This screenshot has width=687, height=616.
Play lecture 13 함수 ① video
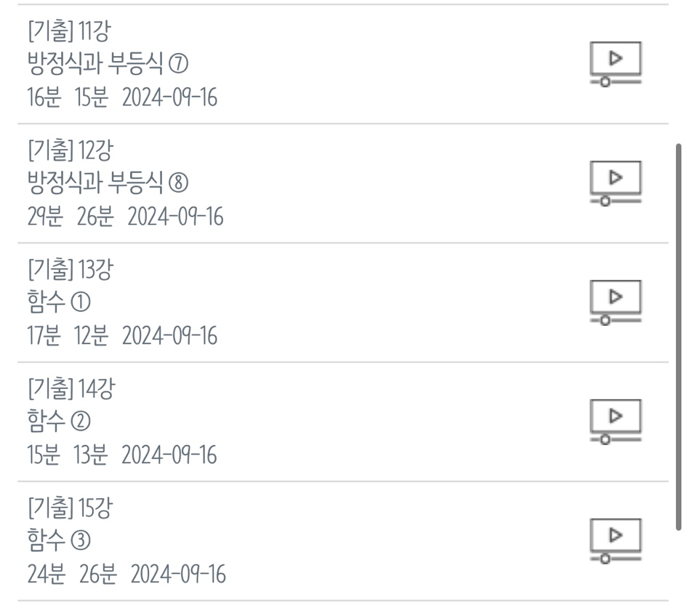coord(616,303)
